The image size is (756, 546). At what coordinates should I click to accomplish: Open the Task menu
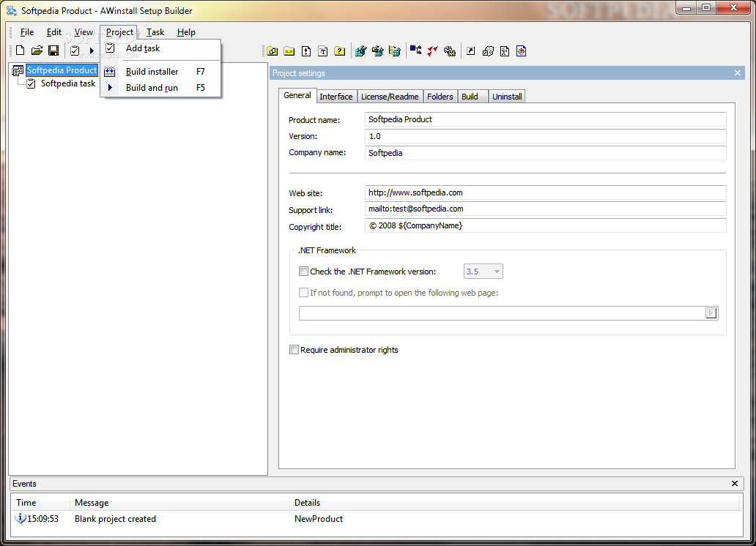tap(155, 32)
